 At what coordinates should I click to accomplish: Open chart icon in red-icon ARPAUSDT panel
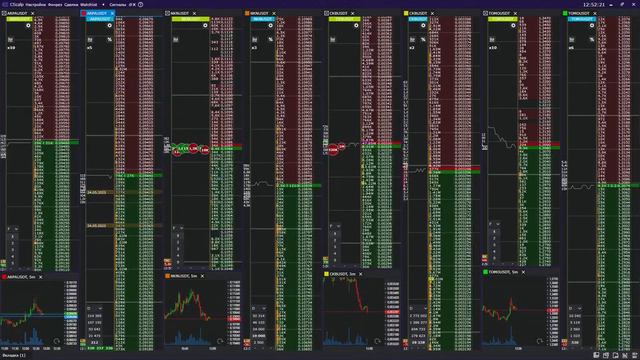click(90, 40)
